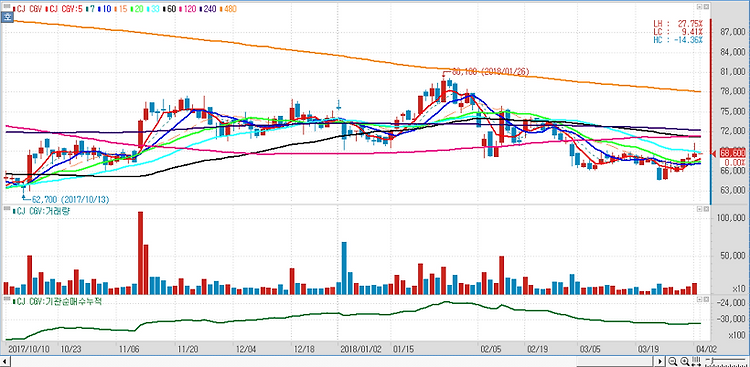Click the blue gear icon below the legend
Screen dimensions: 750x367
pos(7,17)
